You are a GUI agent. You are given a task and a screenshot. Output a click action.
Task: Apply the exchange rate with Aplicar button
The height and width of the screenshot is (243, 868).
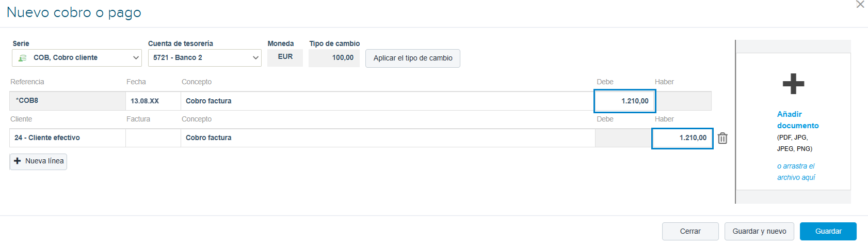pyautogui.click(x=413, y=58)
